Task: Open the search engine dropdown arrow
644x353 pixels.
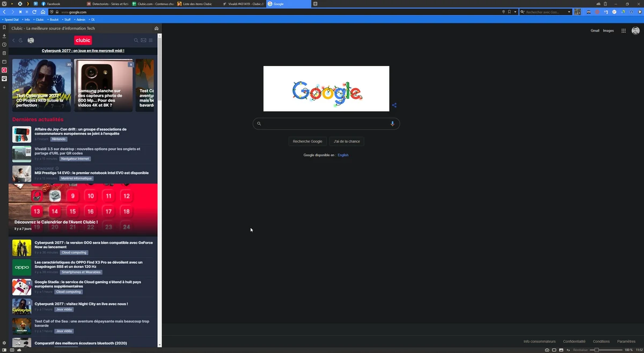Action: pyautogui.click(x=569, y=12)
